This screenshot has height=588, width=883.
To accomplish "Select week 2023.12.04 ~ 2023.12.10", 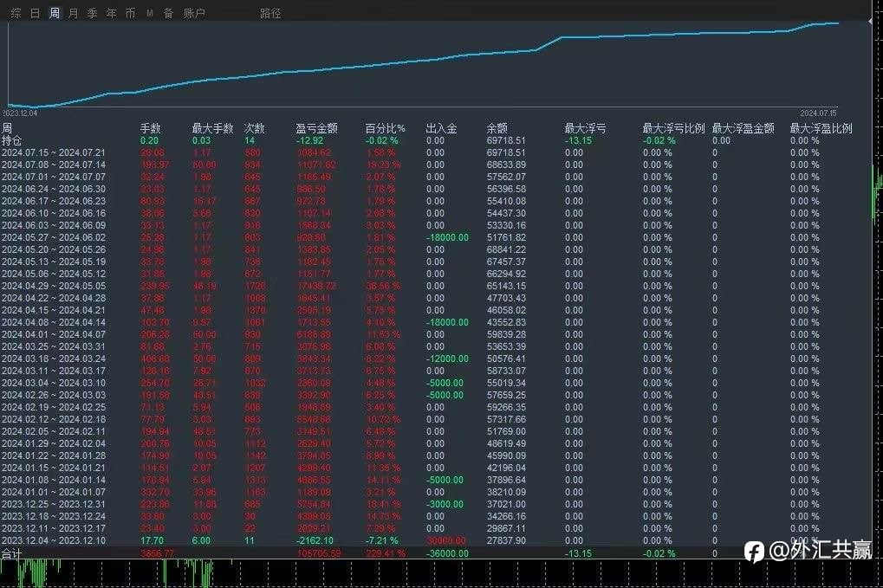I will [x=53, y=540].
